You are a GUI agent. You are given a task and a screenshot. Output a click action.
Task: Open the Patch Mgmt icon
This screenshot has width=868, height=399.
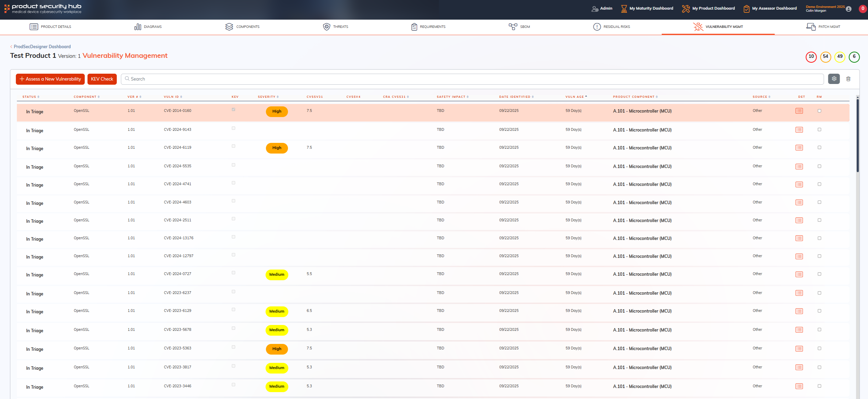pos(811,27)
